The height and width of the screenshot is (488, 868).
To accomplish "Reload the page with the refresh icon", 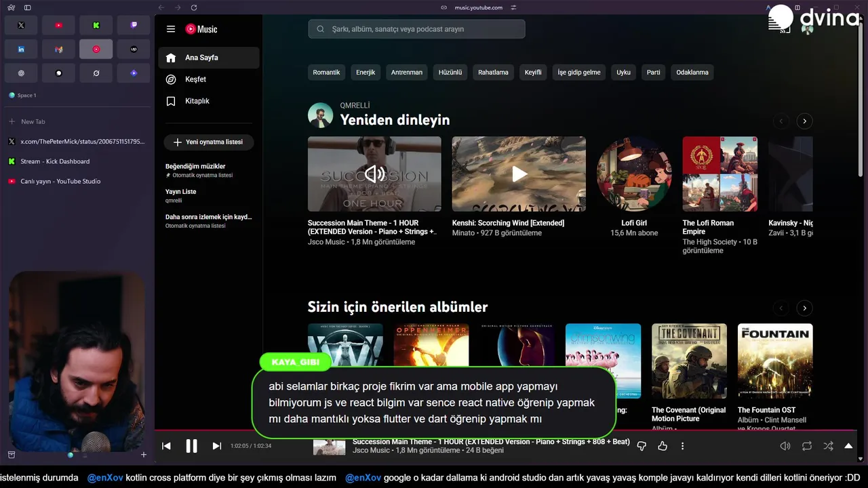I will (194, 7).
